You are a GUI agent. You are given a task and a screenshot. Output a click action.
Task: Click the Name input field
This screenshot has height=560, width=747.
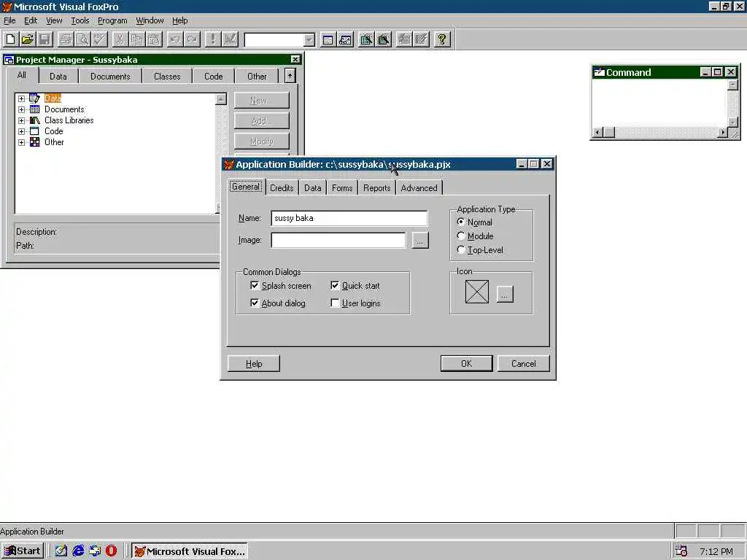pos(349,218)
